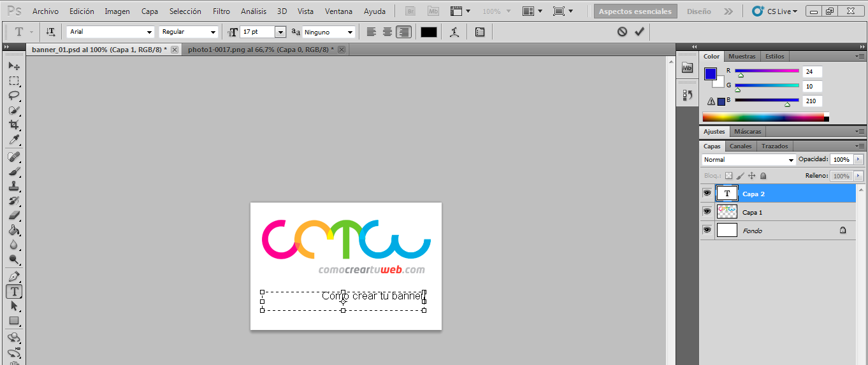Screen dimensions: 868x365
Task: Hide the Capa 1 layer
Action: (x=707, y=211)
